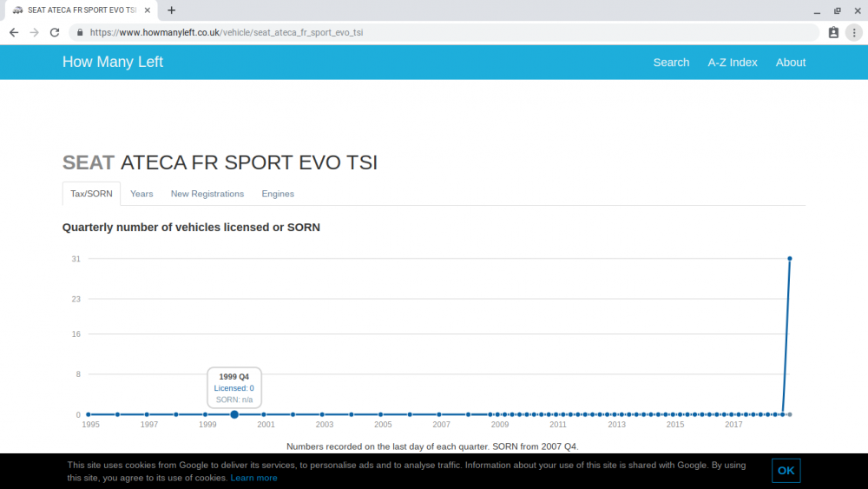
Task: Accept cookies with the OK button
Action: click(x=786, y=471)
